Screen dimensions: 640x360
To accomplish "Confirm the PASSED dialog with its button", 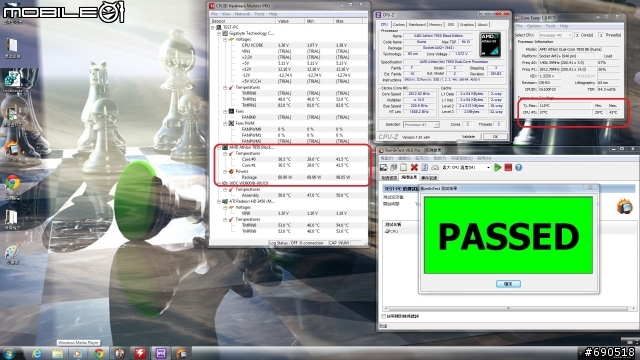I will (x=508, y=284).
